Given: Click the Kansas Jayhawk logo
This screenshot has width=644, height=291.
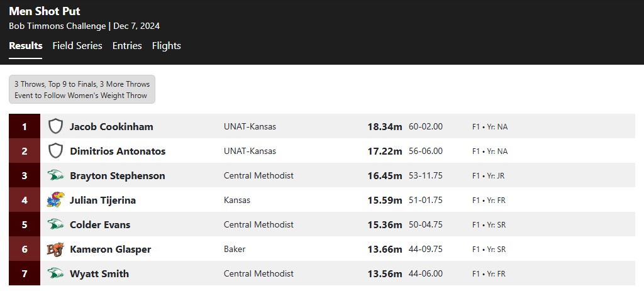Looking at the screenshot, I should pyautogui.click(x=55, y=200).
